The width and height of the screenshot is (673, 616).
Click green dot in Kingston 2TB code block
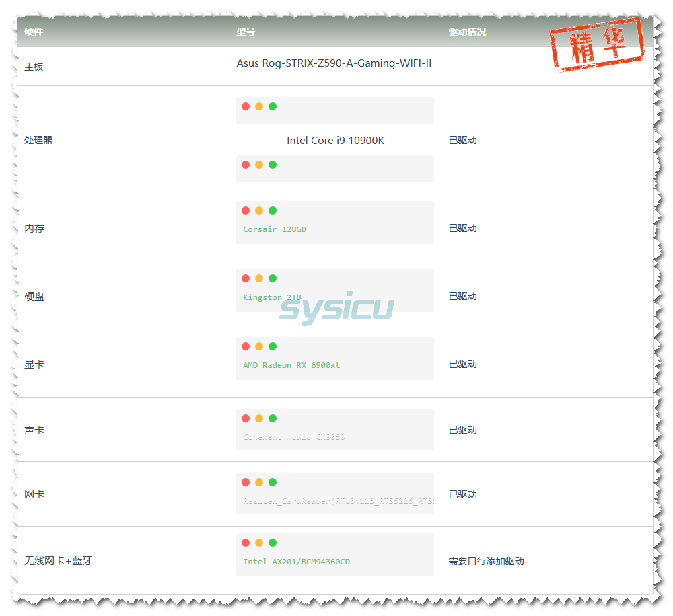pos(273,278)
